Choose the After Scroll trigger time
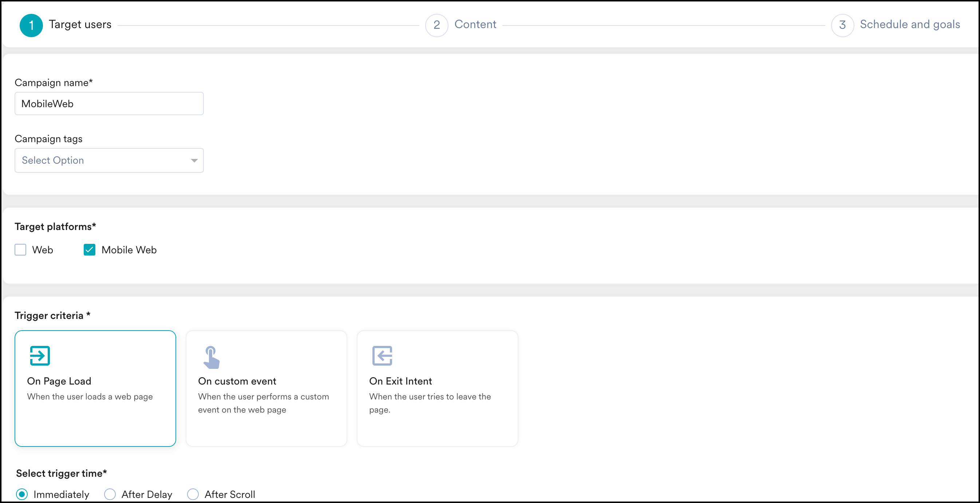Image resolution: width=980 pixels, height=503 pixels. point(193,494)
